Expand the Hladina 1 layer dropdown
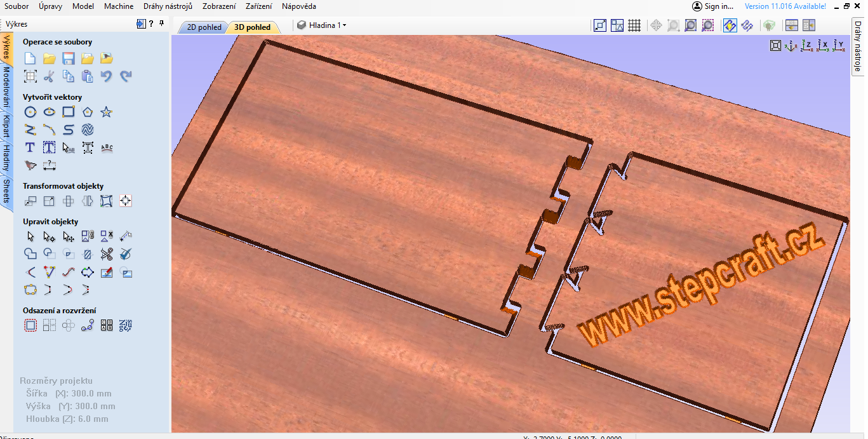The height and width of the screenshot is (439, 868). (322, 25)
